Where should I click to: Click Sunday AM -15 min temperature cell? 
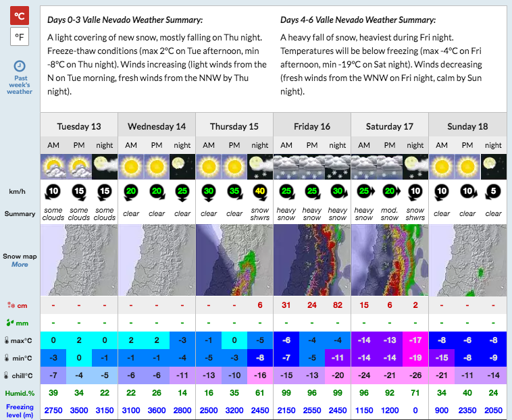(442, 358)
